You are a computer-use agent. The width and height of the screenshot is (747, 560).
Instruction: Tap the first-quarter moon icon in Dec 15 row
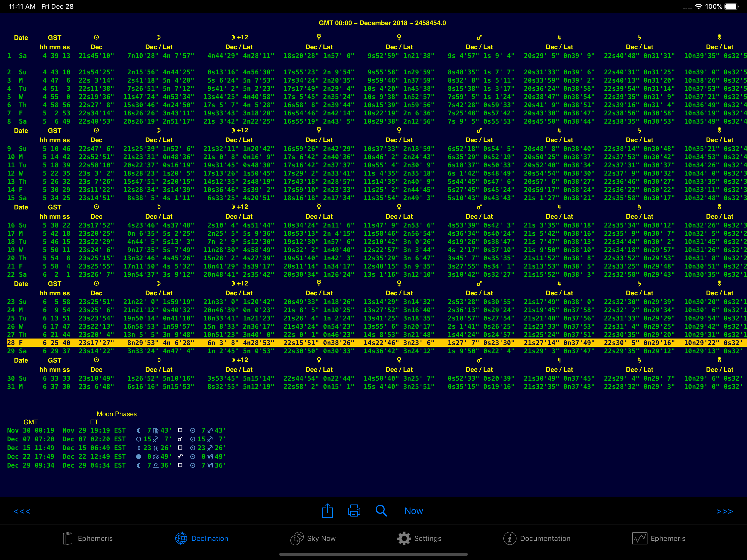point(138,448)
